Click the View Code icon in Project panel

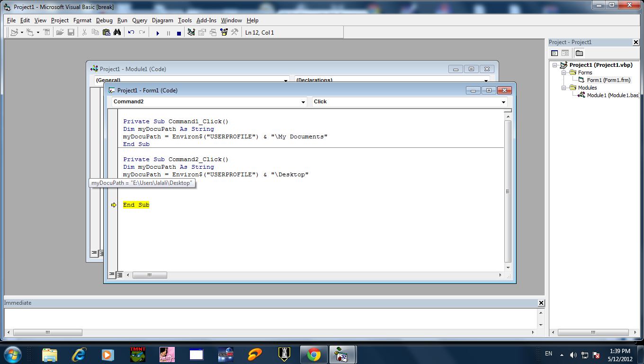(555, 53)
